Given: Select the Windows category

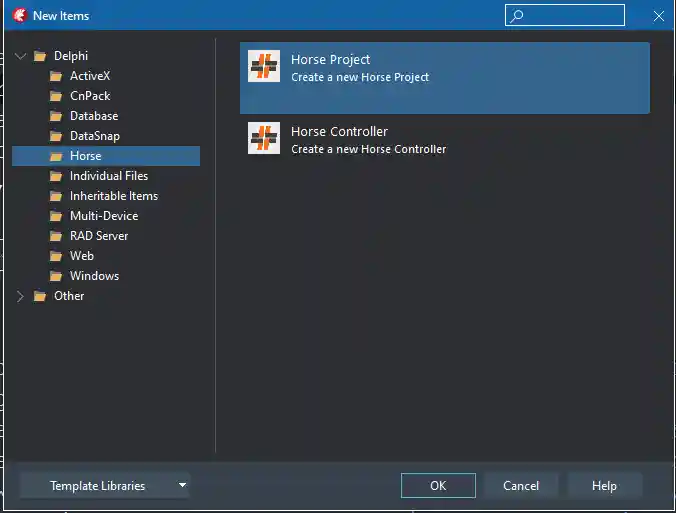Looking at the screenshot, I should point(94,275).
